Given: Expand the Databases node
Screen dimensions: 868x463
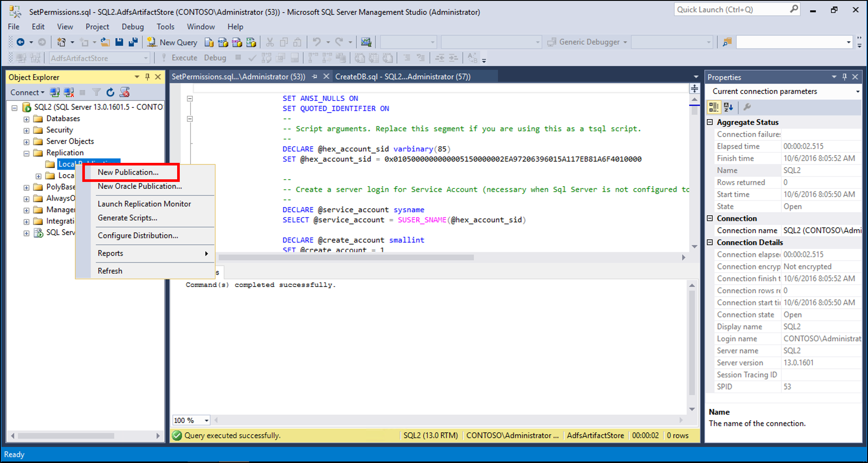Looking at the screenshot, I should point(26,119).
